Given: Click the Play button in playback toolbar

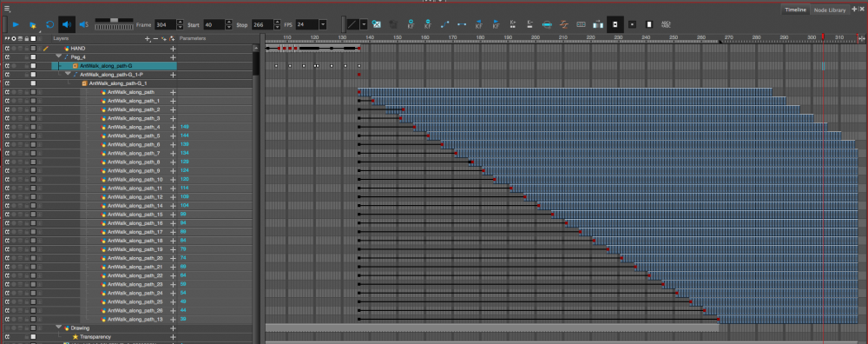Looking at the screenshot, I should click(x=16, y=25).
